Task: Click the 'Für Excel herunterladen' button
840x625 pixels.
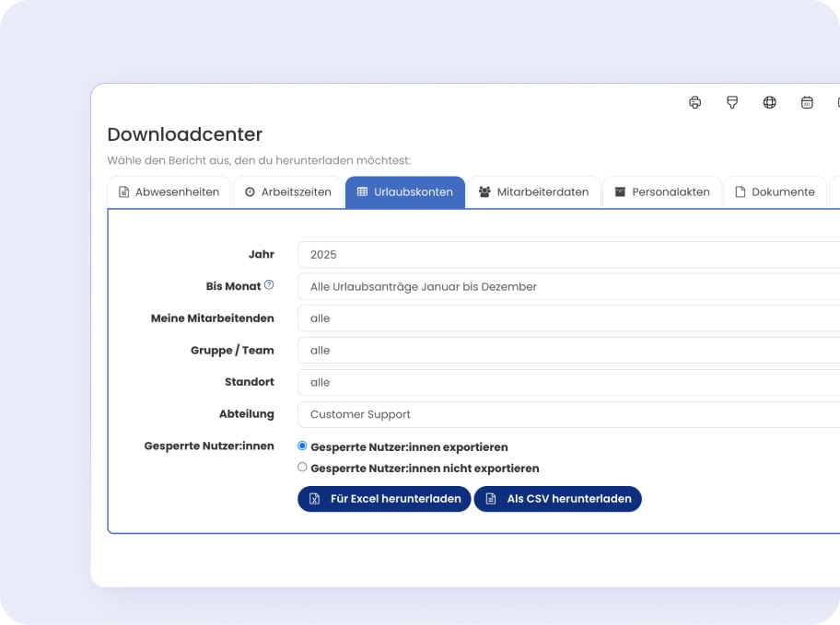Action: click(384, 499)
